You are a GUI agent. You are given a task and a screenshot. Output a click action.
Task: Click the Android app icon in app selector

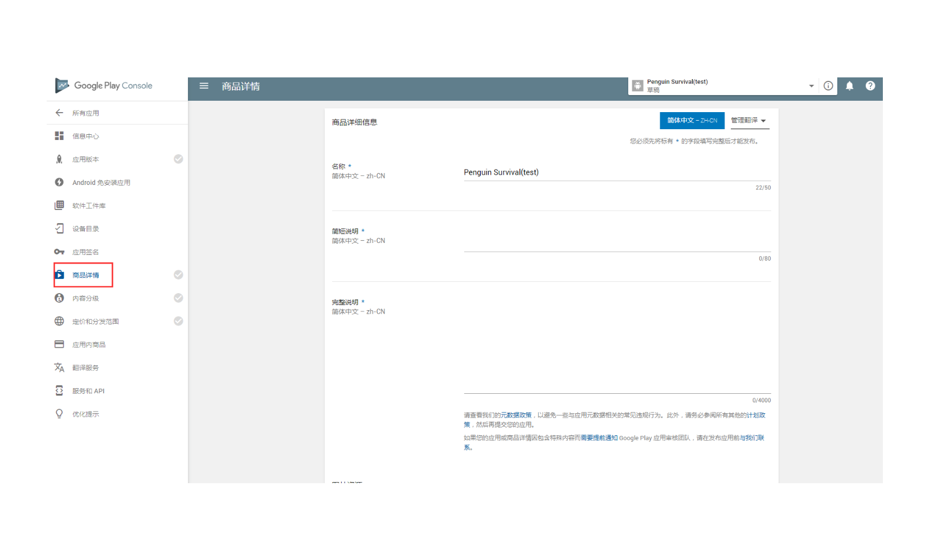(637, 86)
